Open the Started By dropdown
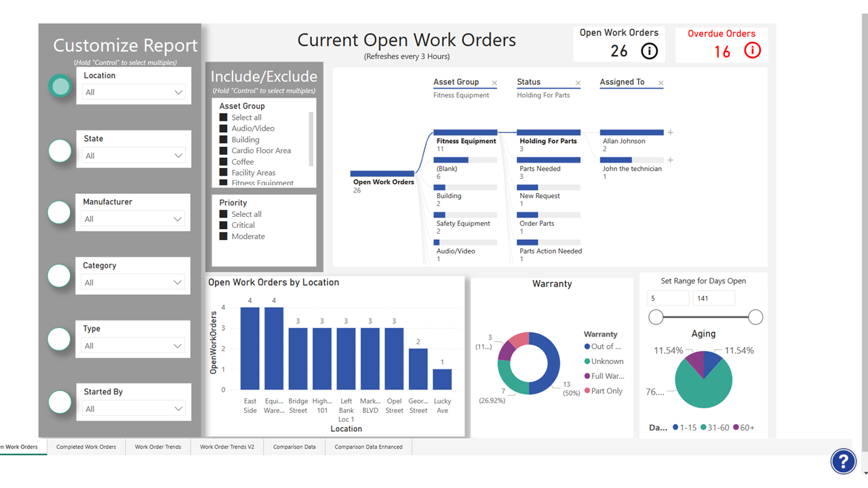The height and width of the screenshot is (488, 868). tap(134, 409)
